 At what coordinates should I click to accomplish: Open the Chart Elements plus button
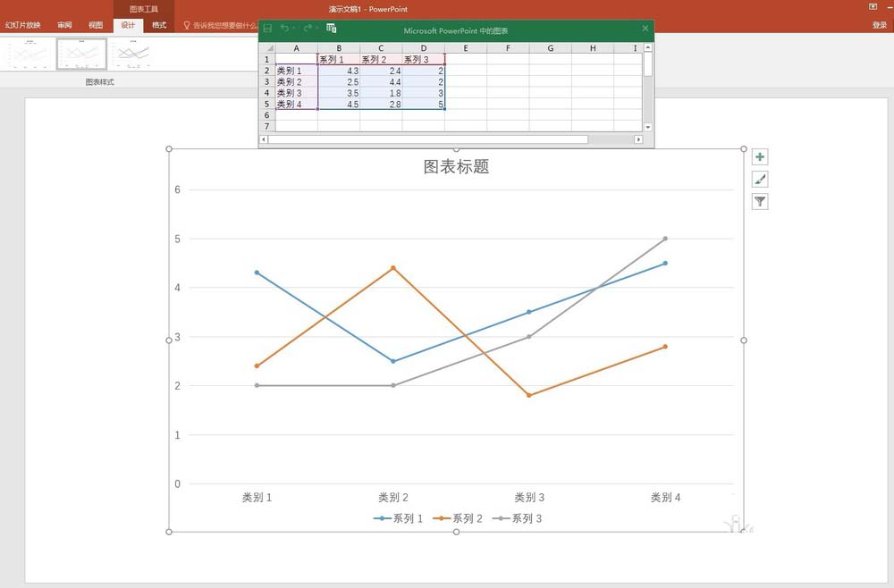click(x=759, y=156)
